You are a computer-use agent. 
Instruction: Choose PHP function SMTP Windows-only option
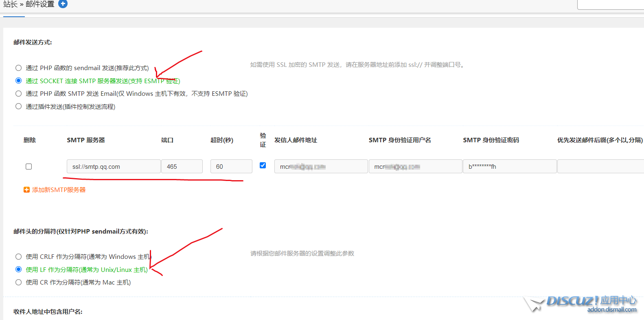pos(18,94)
